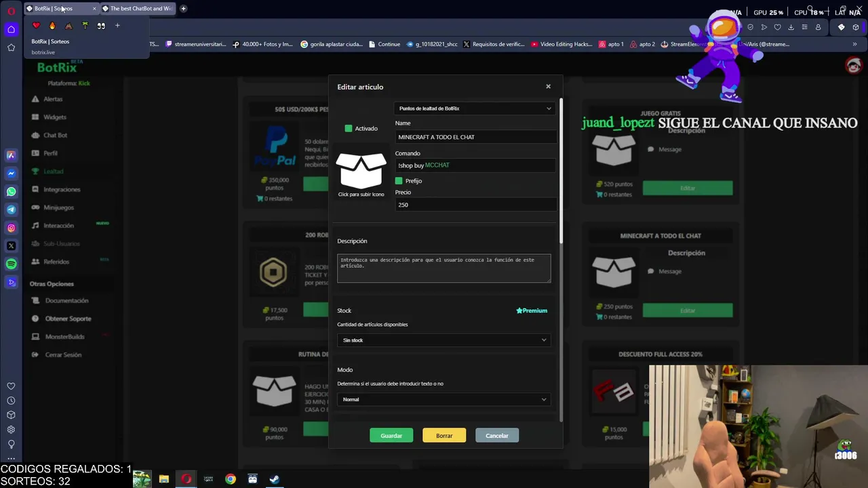Open the downloads icon in toolbar

pos(791,27)
